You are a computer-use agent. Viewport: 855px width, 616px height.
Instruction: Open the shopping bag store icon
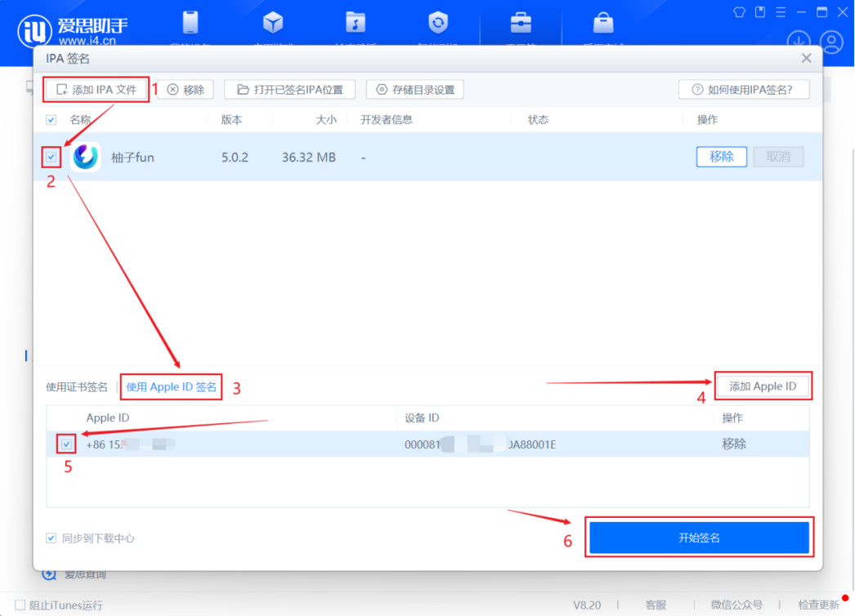(603, 23)
